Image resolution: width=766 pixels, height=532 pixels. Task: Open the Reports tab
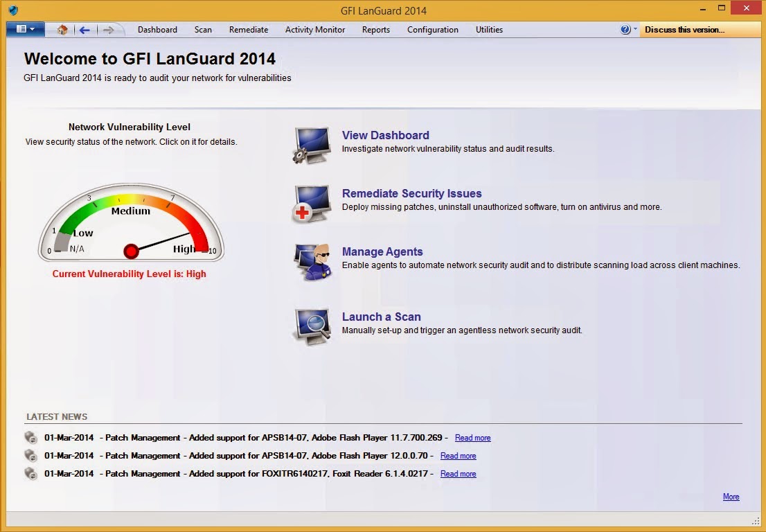tap(376, 30)
